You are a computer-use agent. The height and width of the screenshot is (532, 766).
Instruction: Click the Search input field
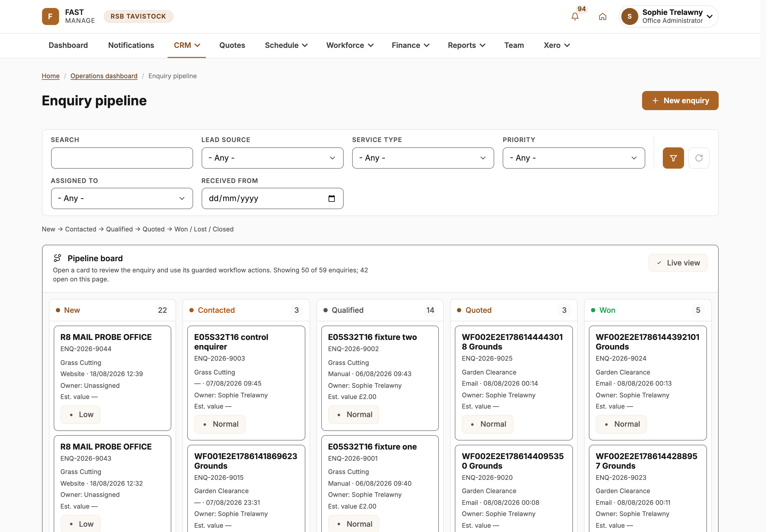click(x=122, y=158)
